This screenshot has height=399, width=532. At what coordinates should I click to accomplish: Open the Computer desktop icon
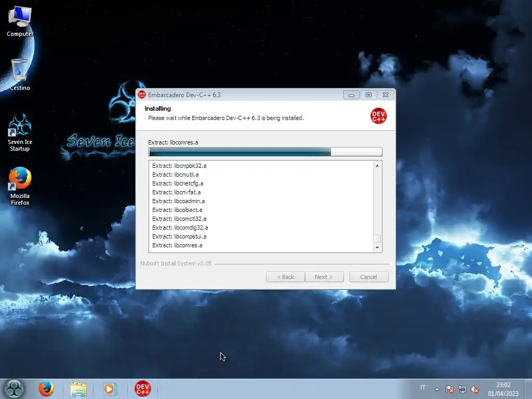click(x=20, y=21)
